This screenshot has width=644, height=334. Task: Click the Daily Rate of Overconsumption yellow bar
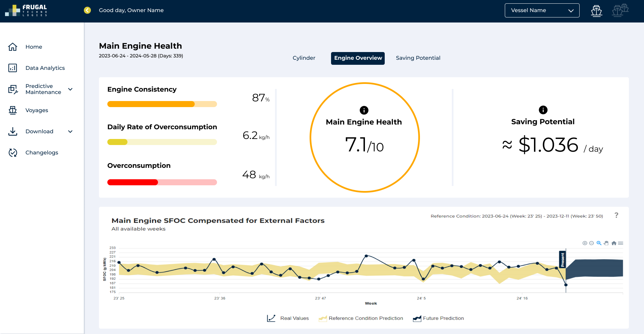[162, 142]
